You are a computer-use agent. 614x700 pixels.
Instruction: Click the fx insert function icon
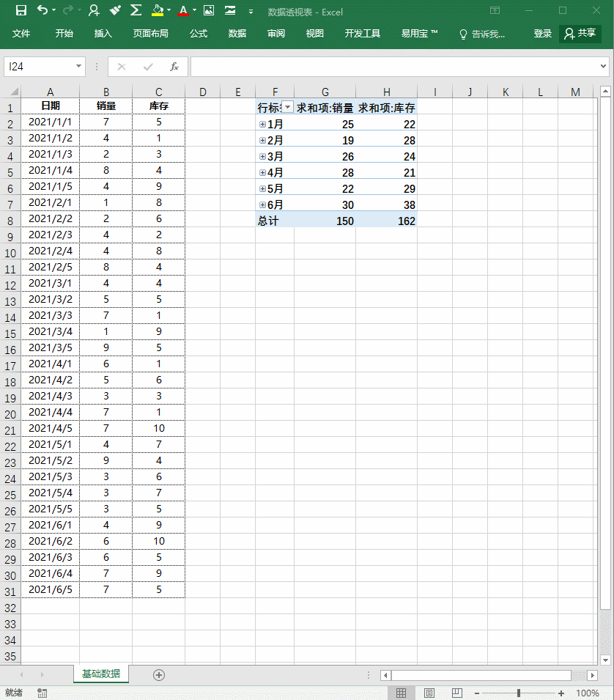click(x=174, y=67)
